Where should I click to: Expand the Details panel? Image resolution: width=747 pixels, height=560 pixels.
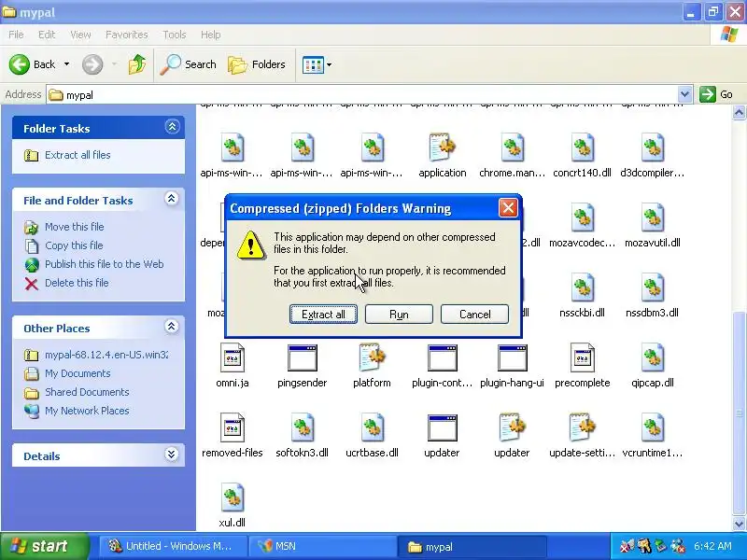[x=172, y=455]
